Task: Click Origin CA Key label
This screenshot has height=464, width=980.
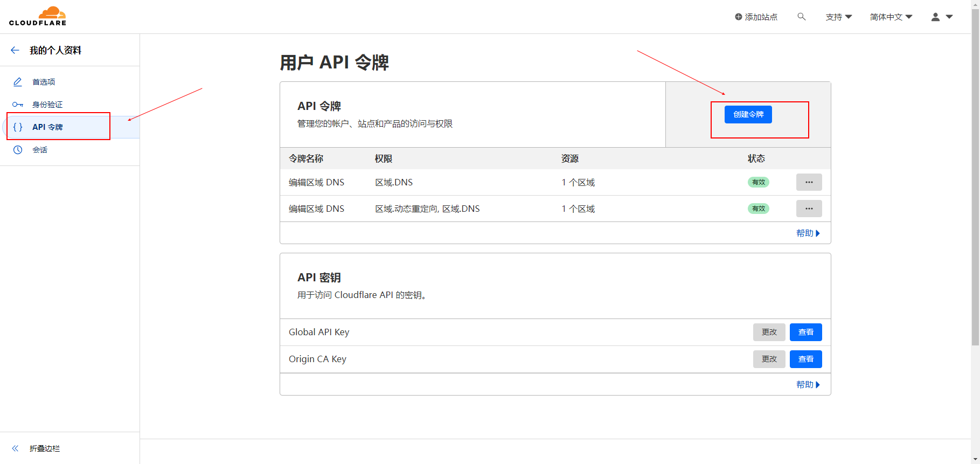Action: pyautogui.click(x=317, y=359)
